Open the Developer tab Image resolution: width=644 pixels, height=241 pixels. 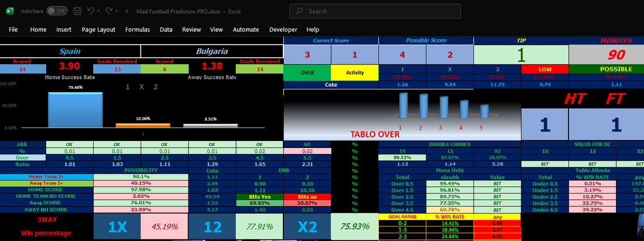click(283, 30)
